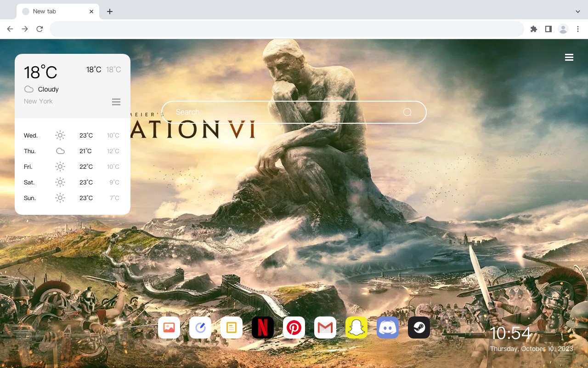Close the New tab tab
The image size is (588, 368).
91,11
